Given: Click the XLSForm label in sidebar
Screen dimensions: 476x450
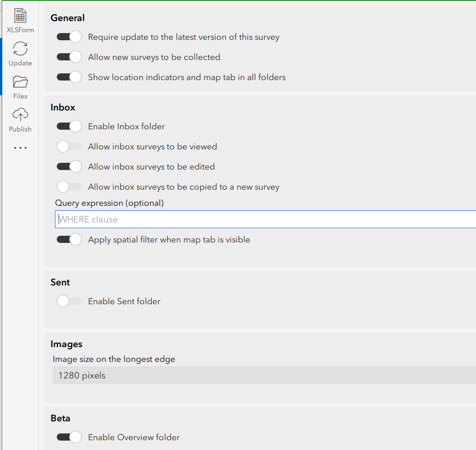Looking at the screenshot, I should pos(20,30).
